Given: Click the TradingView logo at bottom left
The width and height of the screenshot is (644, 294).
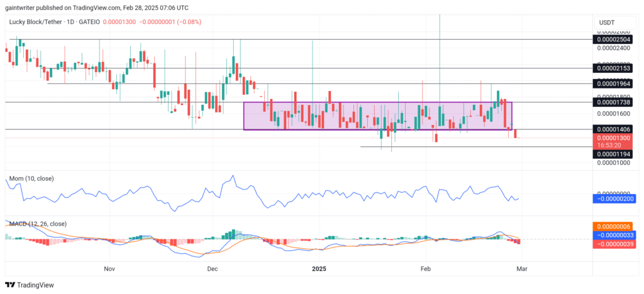Looking at the screenshot, I should (x=30, y=285).
